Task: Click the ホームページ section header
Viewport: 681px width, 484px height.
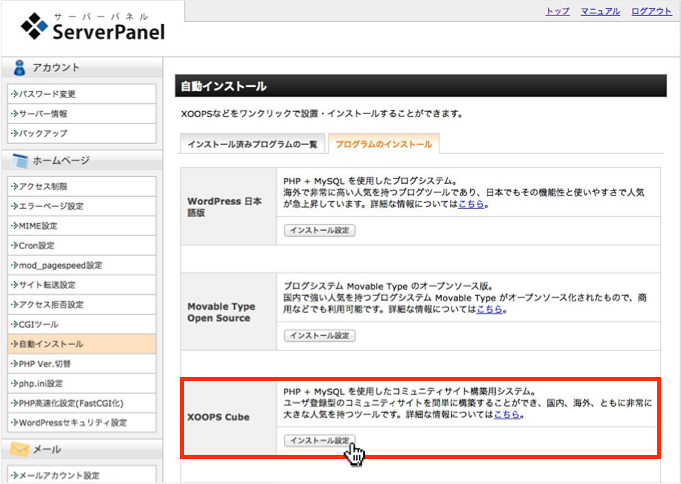Action: pyautogui.click(x=82, y=161)
